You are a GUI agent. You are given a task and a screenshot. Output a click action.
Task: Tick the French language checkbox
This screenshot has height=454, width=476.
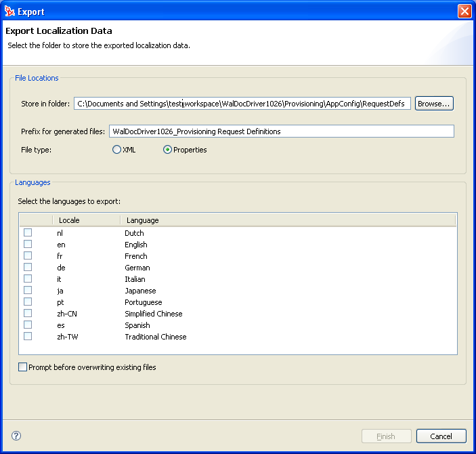28,256
